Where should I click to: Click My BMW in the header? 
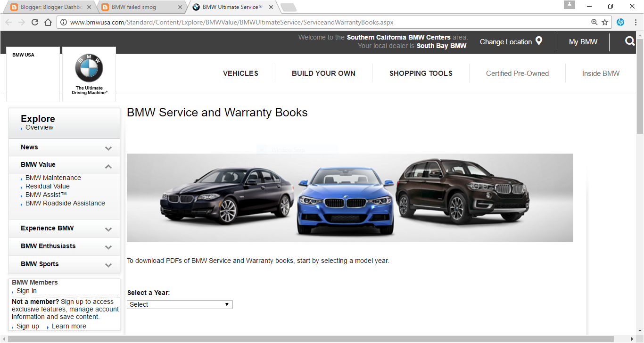click(x=583, y=42)
